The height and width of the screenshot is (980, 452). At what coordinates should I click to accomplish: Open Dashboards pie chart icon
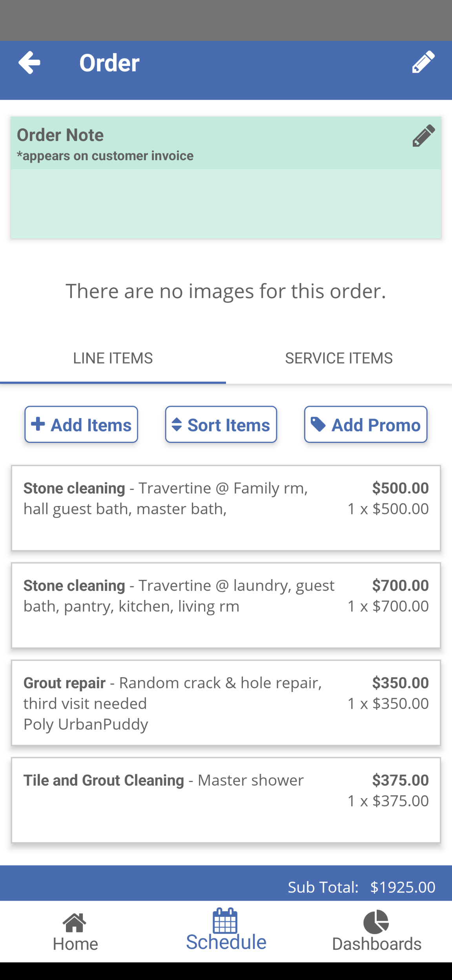click(376, 922)
